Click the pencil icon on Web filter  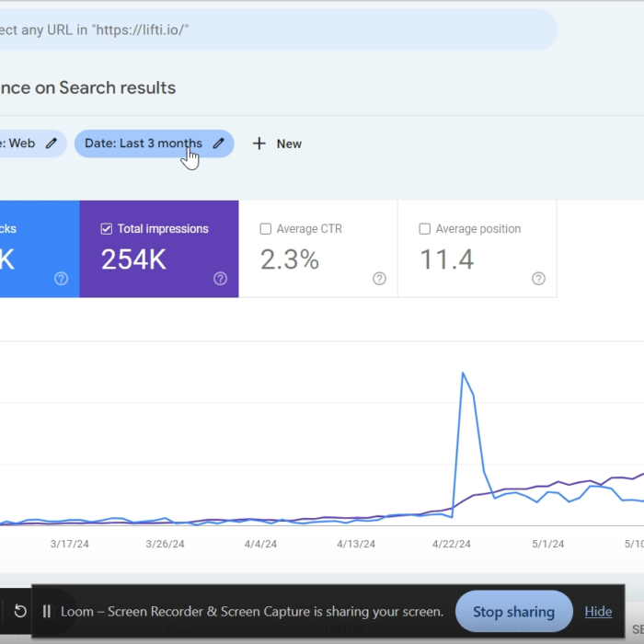[x=52, y=144]
